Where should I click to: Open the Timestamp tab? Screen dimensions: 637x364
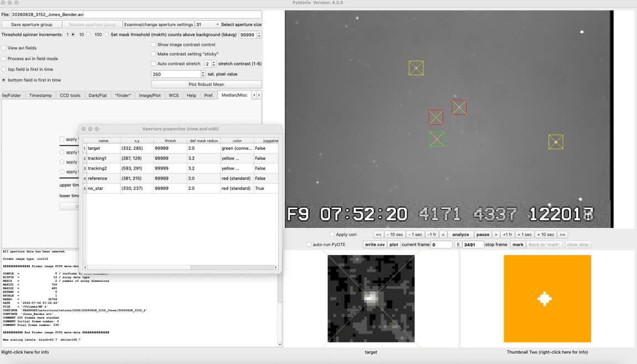click(x=40, y=96)
